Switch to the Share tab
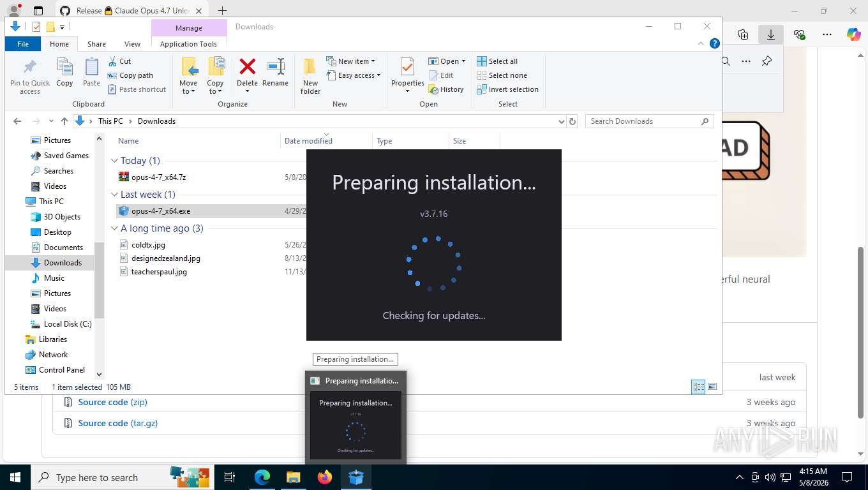The image size is (868, 490). click(x=96, y=44)
